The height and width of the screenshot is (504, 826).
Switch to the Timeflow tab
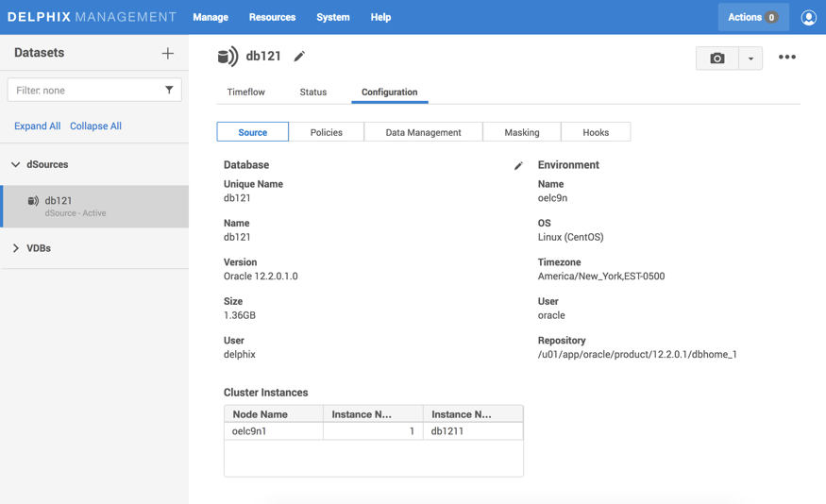245,92
